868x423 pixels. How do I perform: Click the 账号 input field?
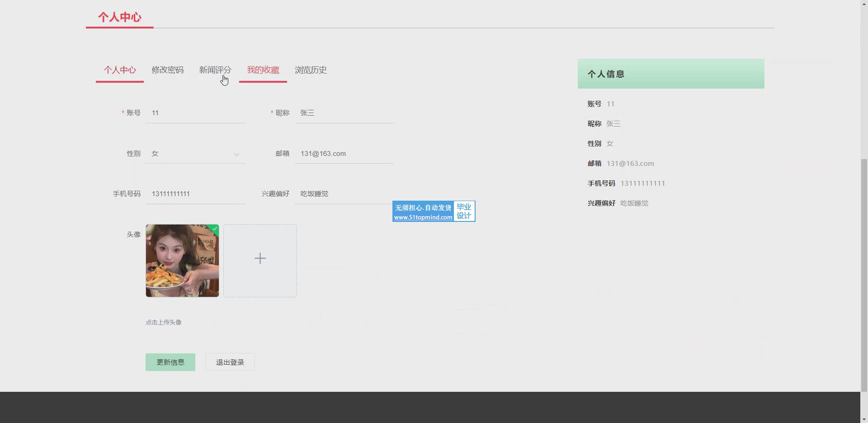(195, 113)
